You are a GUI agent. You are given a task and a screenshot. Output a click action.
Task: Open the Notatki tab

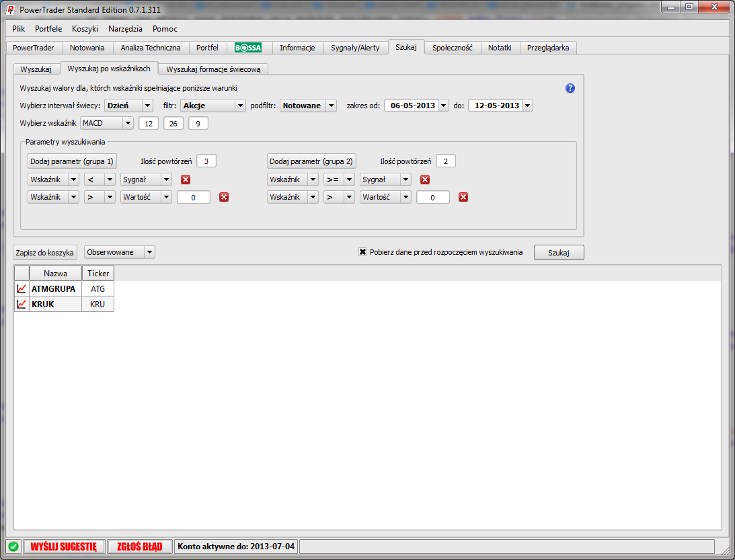click(x=500, y=48)
